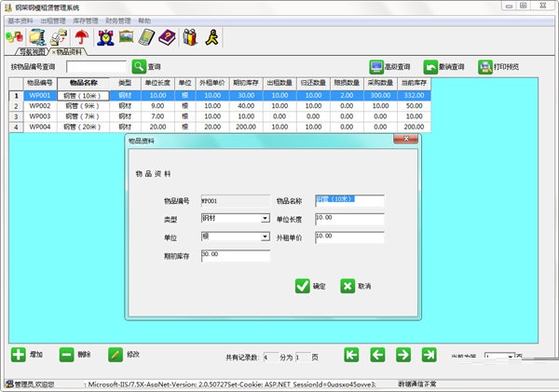
Task: Select the 物品资料 tab
Action: pyautogui.click(x=69, y=52)
